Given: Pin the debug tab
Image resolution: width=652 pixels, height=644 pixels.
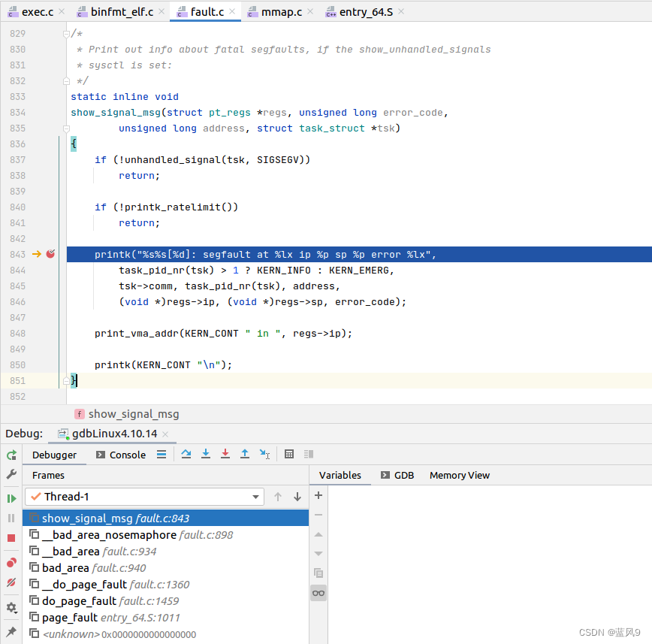Looking at the screenshot, I should click(x=12, y=631).
